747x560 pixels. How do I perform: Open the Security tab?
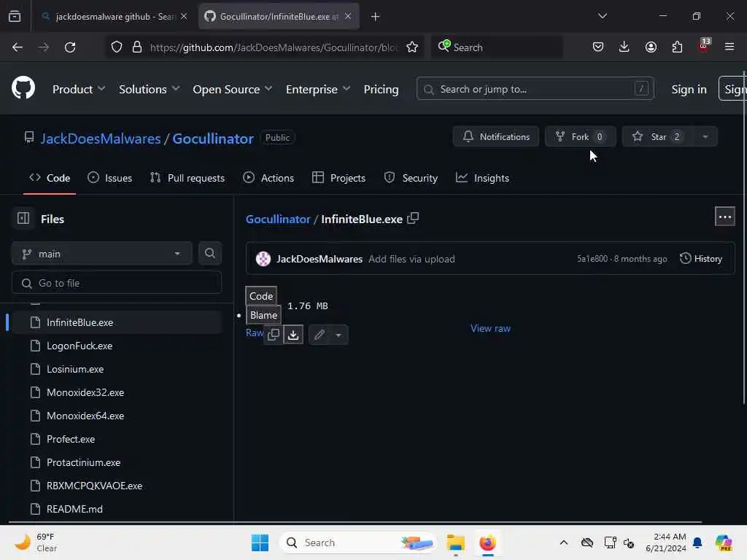pos(411,178)
